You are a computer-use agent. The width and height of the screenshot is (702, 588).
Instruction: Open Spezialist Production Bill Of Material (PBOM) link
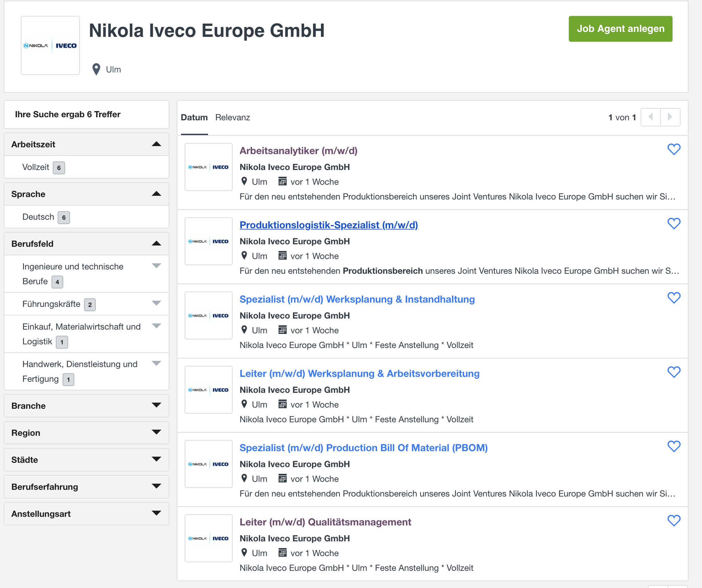point(364,447)
